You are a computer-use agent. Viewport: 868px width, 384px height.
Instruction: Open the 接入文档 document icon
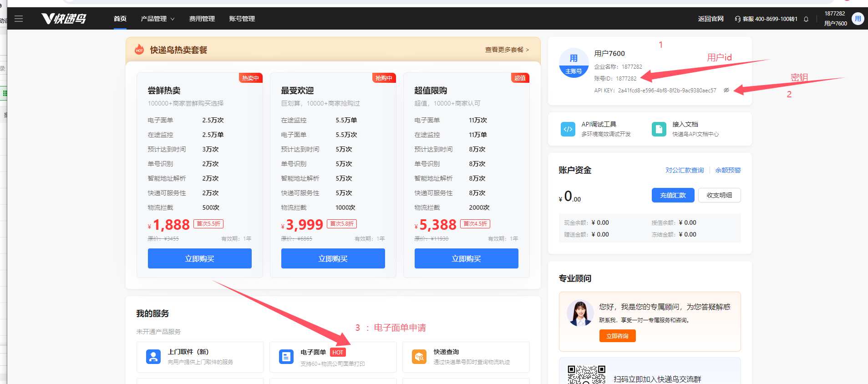[659, 129]
